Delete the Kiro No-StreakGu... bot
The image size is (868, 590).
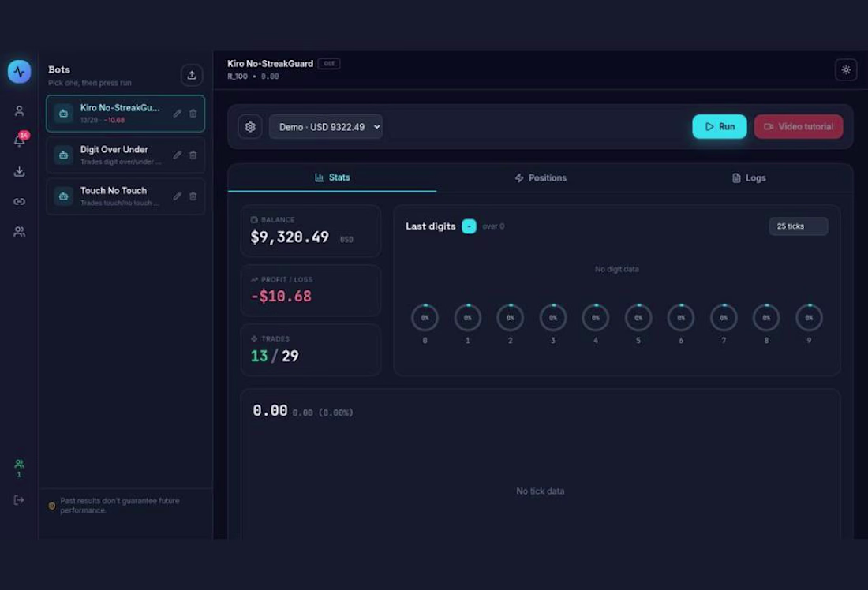[193, 114]
